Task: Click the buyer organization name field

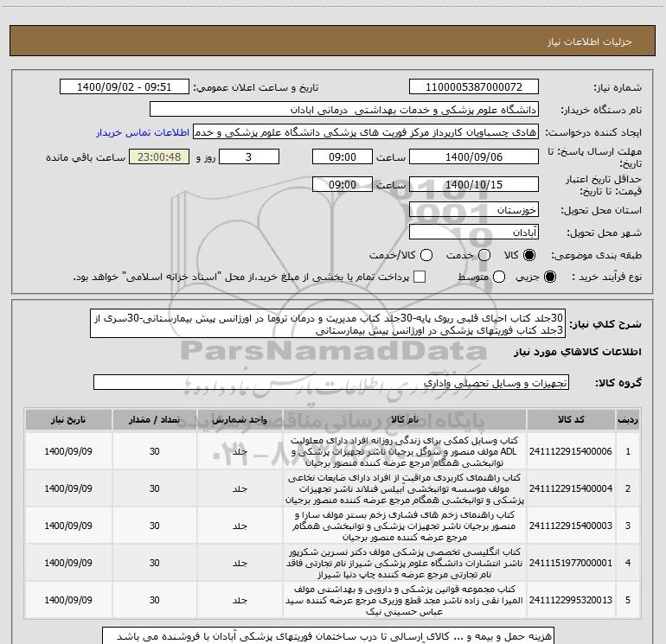Action: 344,110
